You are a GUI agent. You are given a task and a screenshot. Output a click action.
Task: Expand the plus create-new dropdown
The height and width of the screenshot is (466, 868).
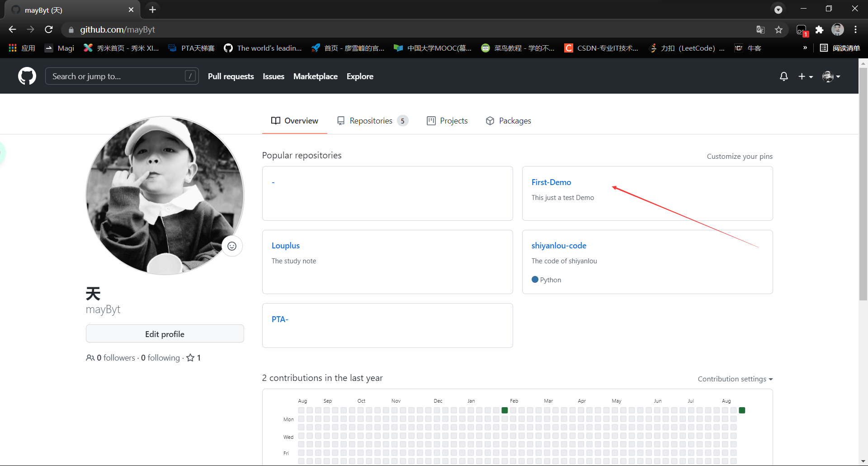(805, 76)
